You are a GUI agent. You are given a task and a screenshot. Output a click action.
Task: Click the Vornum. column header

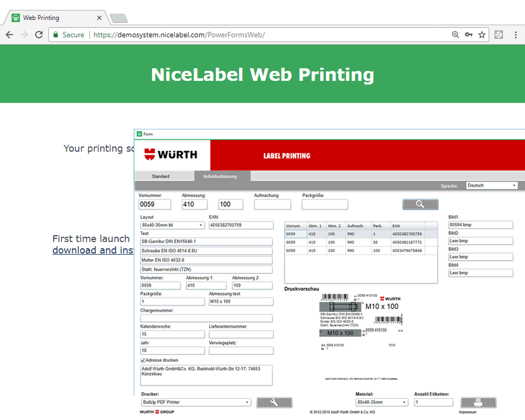[x=296, y=226]
